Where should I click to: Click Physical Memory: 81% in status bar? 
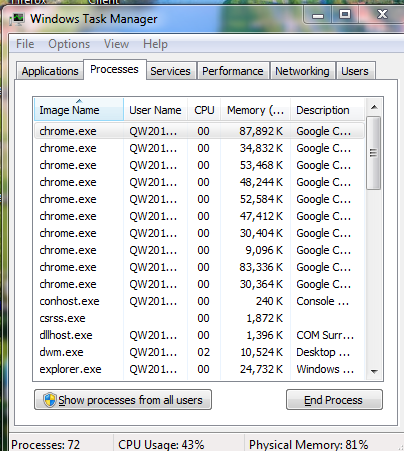point(309,445)
